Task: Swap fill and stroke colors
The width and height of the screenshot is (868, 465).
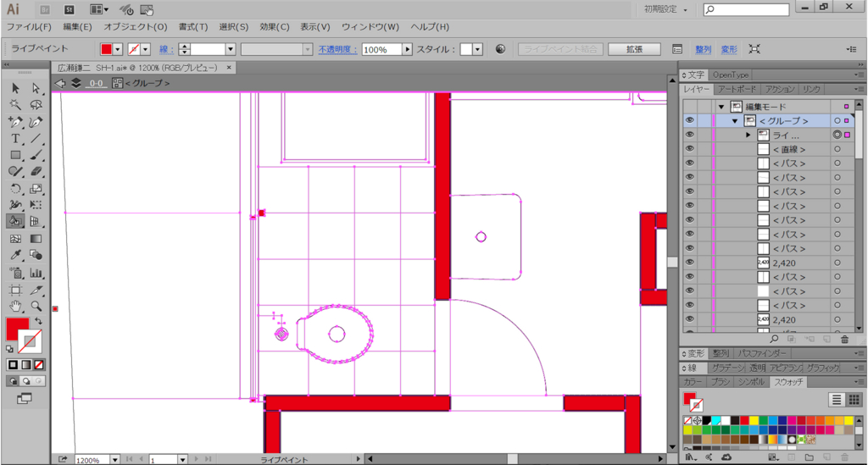Action: pos(39,321)
